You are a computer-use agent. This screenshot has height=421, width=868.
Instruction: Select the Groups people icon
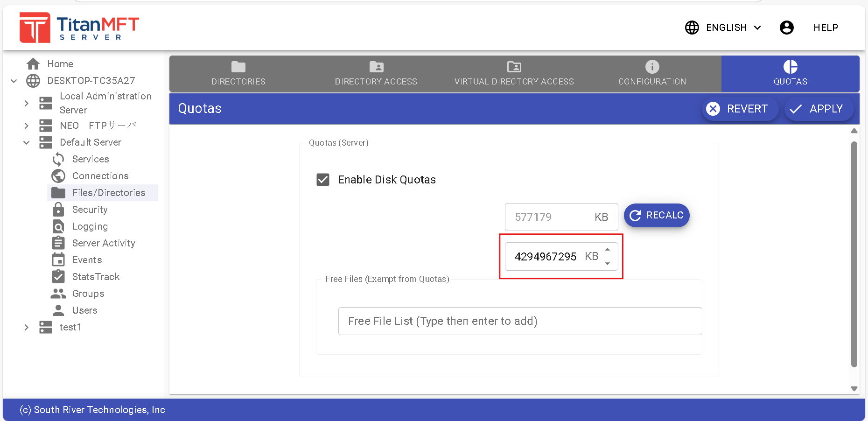tap(58, 294)
